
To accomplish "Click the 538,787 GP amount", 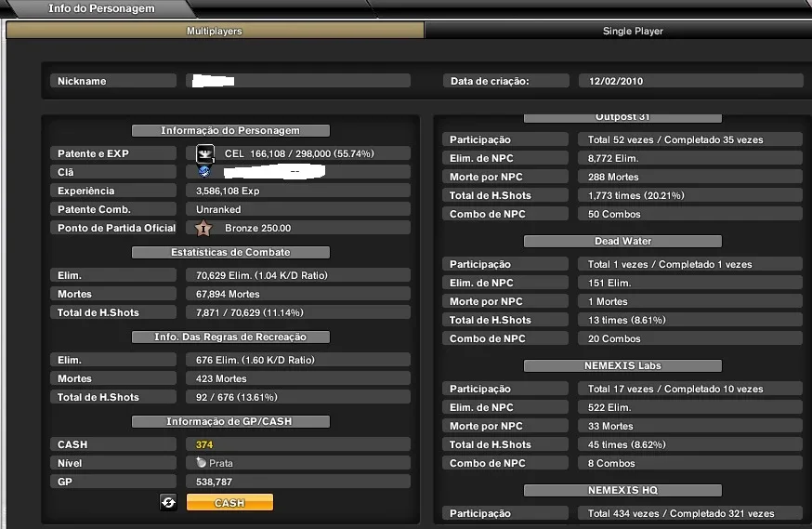I will tap(214, 482).
